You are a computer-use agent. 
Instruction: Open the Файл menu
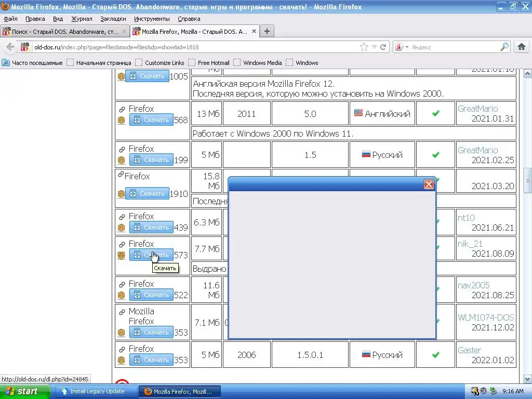click(11, 19)
